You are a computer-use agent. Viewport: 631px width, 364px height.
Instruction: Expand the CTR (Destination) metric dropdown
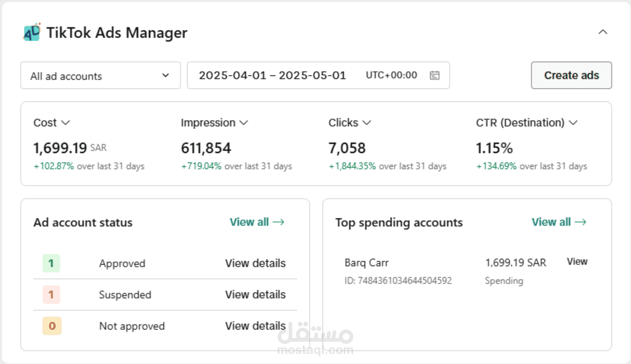click(573, 123)
